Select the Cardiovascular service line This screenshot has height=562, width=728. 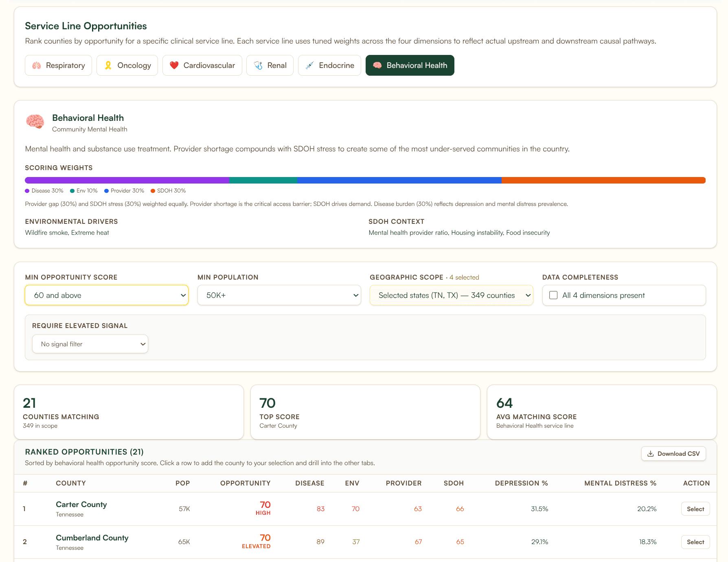(x=202, y=66)
